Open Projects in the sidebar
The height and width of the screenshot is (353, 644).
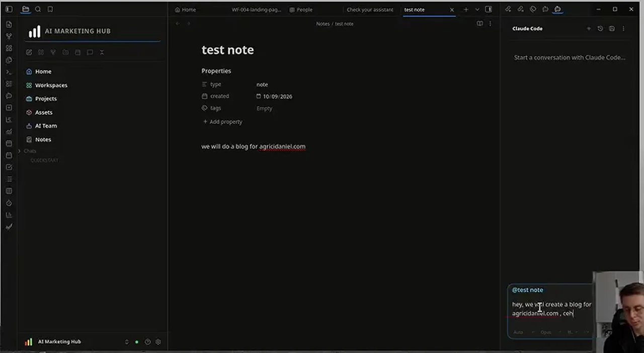pos(46,99)
